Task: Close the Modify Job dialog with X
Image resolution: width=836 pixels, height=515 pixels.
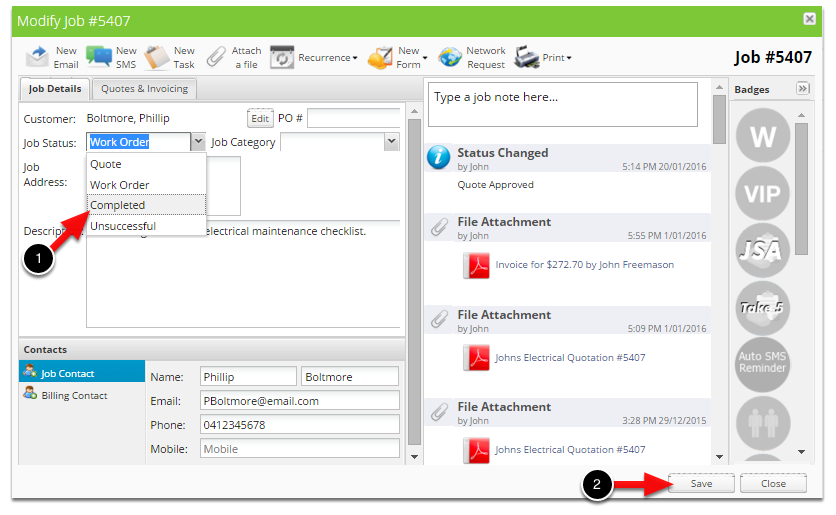Action: (x=809, y=19)
